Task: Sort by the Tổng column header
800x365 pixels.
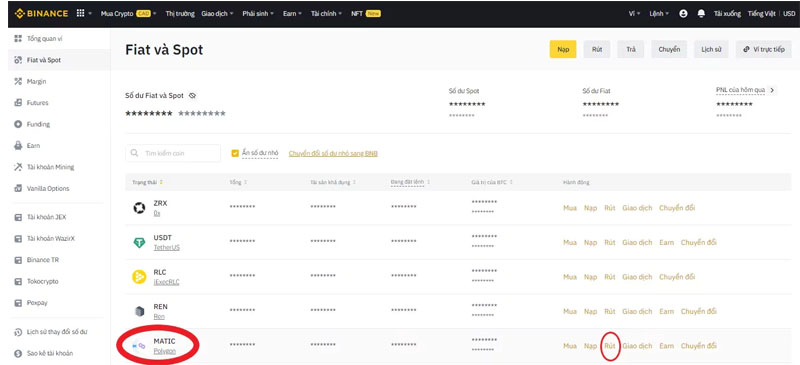Action: [x=239, y=182]
